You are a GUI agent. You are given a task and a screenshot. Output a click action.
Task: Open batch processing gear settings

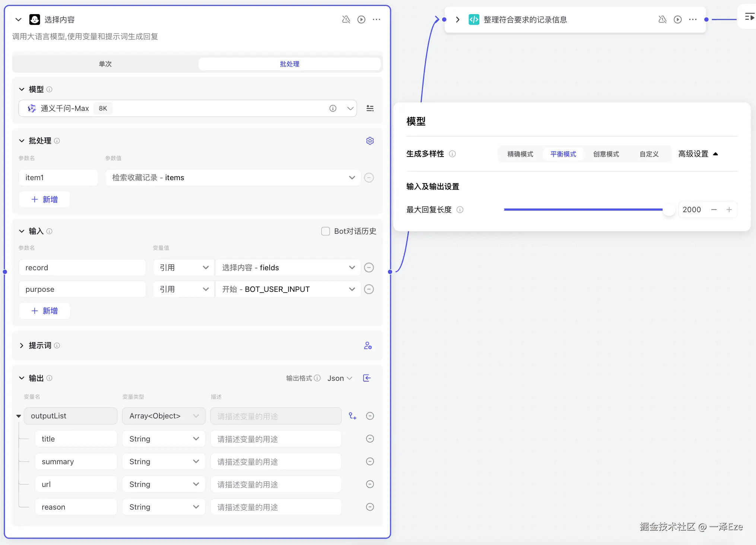click(370, 141)
